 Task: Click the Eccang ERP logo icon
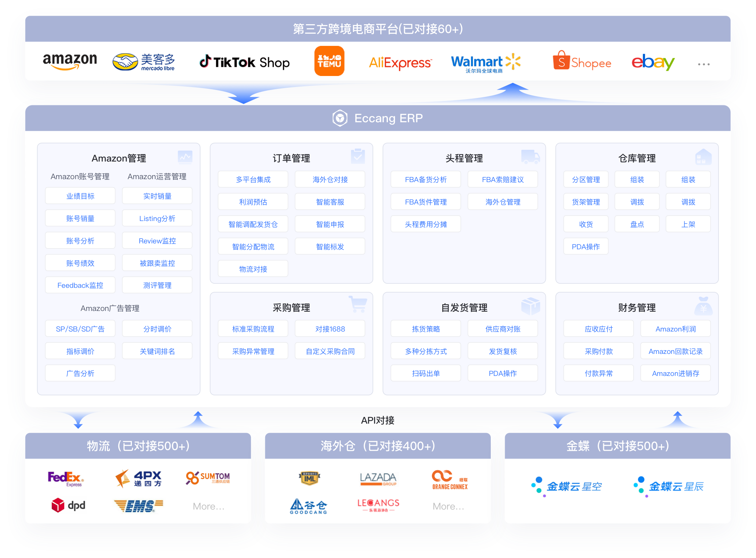pyautogui.click(x=340, y=118)
